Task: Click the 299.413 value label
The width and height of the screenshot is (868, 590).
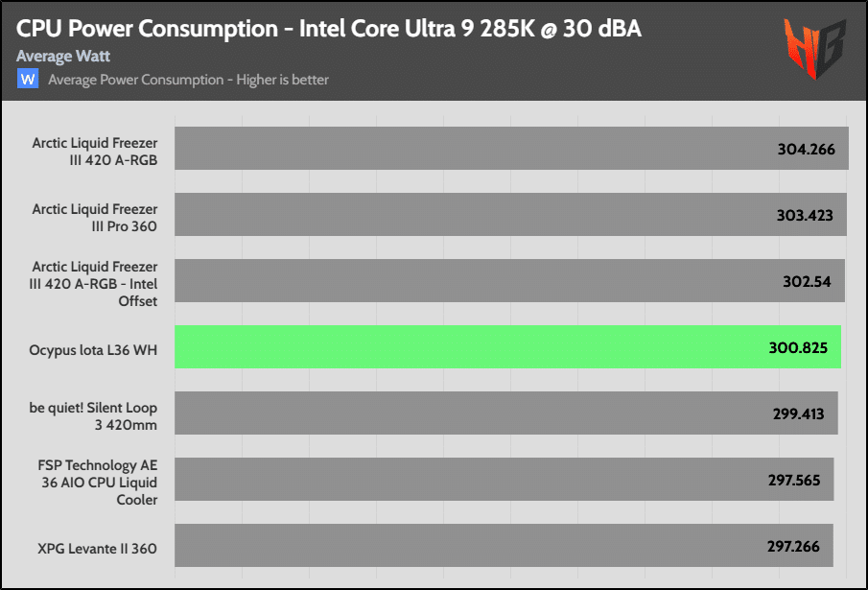Action: (x=798, y=414)
